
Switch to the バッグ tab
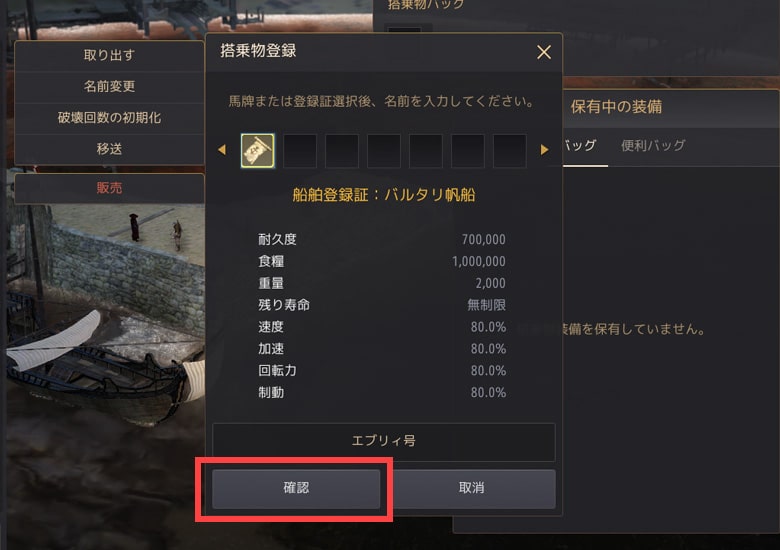tap(580, 145)
